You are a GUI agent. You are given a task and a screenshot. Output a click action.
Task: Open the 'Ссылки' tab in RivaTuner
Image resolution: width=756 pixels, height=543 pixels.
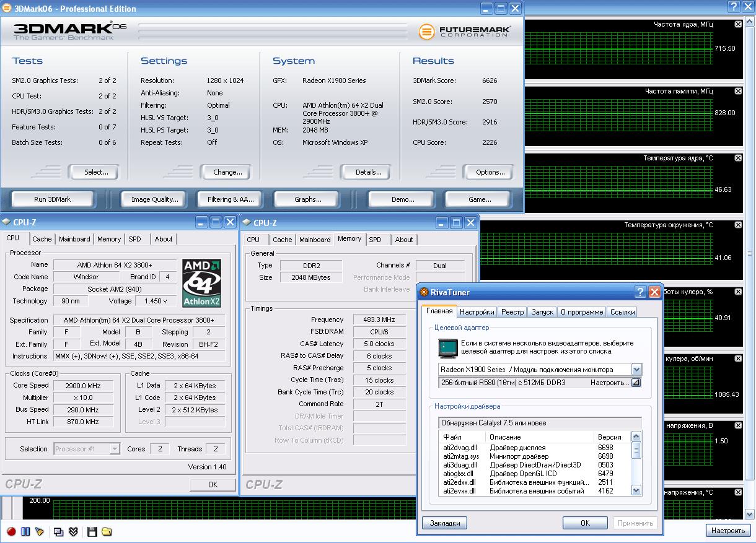click(622, 312)
